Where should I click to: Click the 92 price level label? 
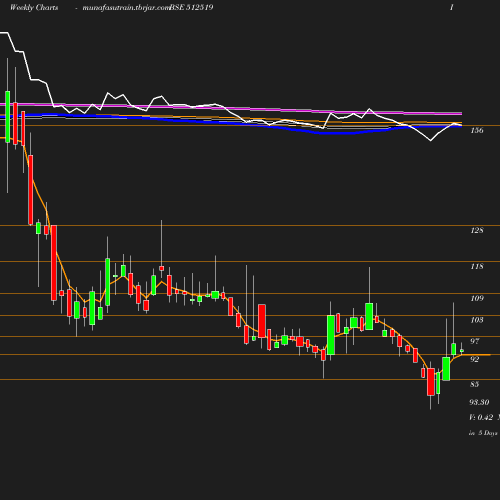tap(474, 359)
